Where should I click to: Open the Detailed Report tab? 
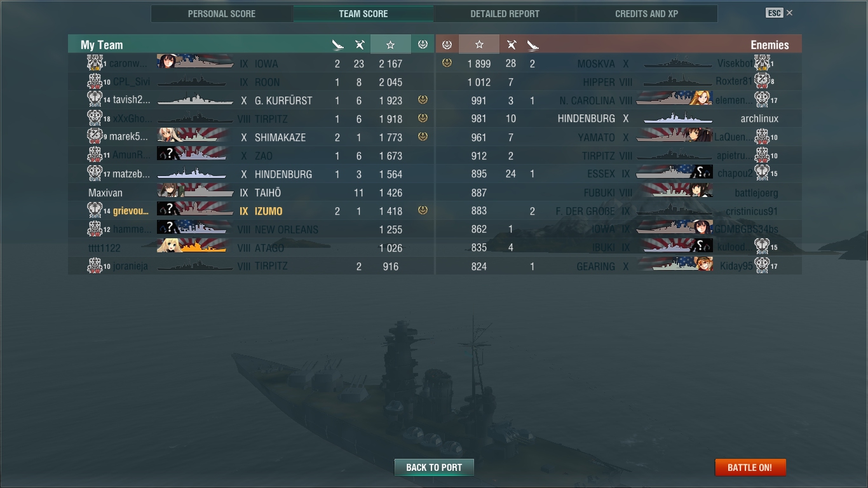click(x=505, y=13)
